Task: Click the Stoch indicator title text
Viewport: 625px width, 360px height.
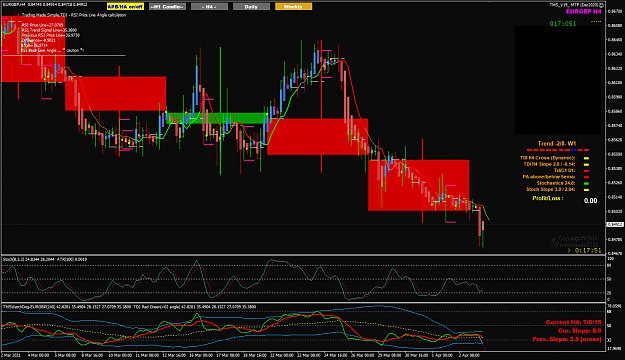Action: 45,260
